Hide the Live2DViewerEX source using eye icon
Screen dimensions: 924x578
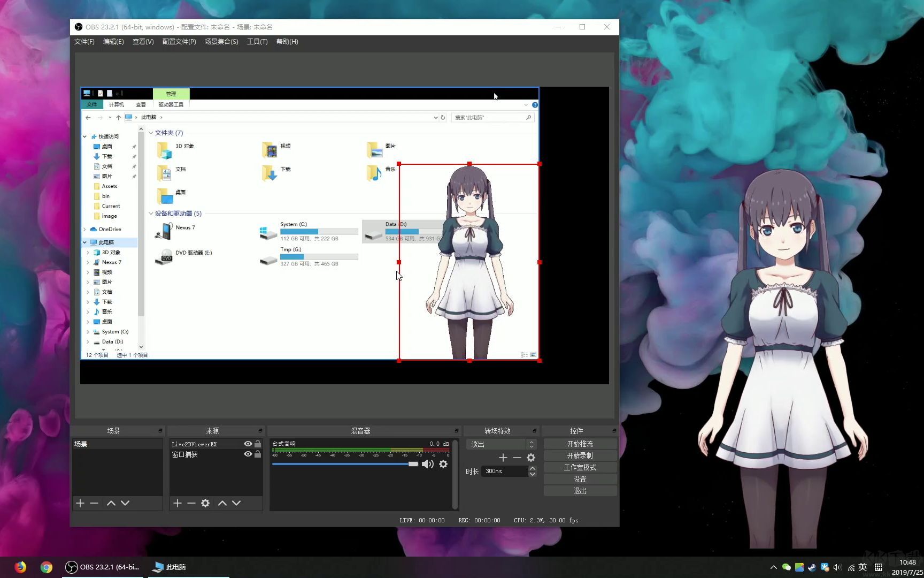tap(248, 444)
